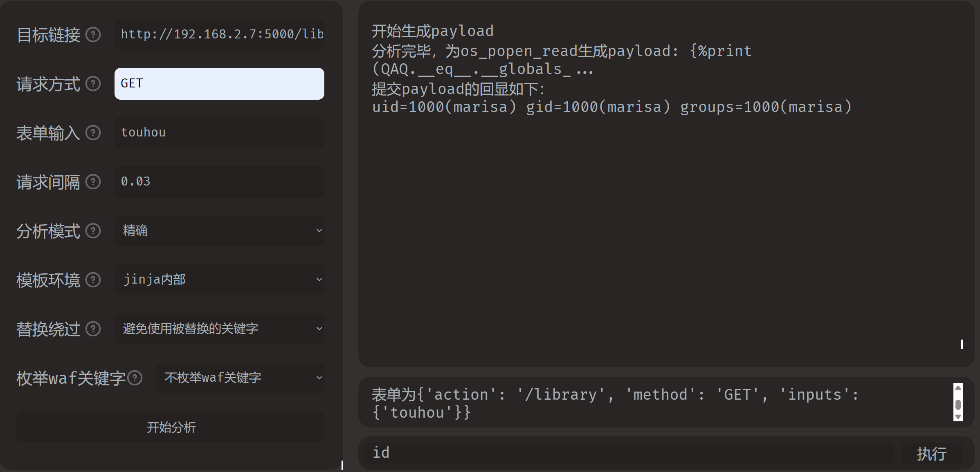Viewport: 980px width, 472px height.
Task: Click scrollbar down arrow in form info box
Action: [958, 417]
